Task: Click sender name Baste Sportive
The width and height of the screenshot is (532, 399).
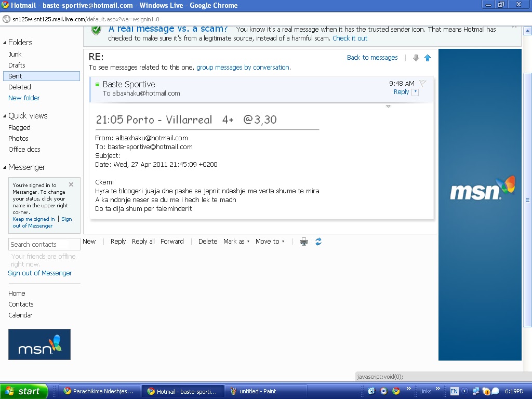Action: (x=129, y=84)
